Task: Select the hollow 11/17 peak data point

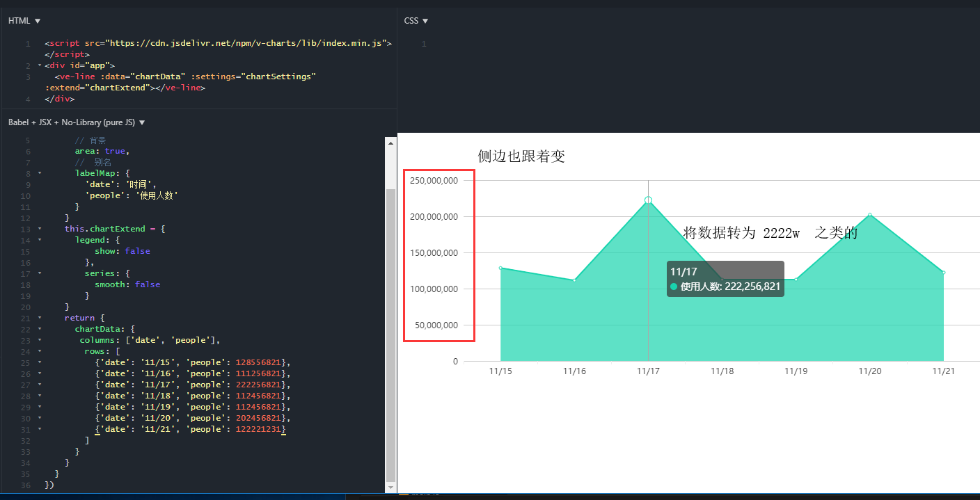Action: (648, 200)
